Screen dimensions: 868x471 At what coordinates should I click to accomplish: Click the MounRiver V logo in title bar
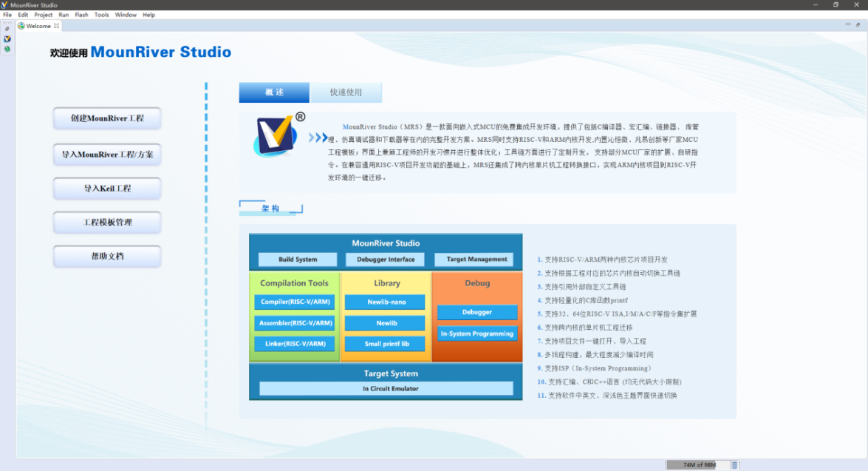click(x=4, y=4)
